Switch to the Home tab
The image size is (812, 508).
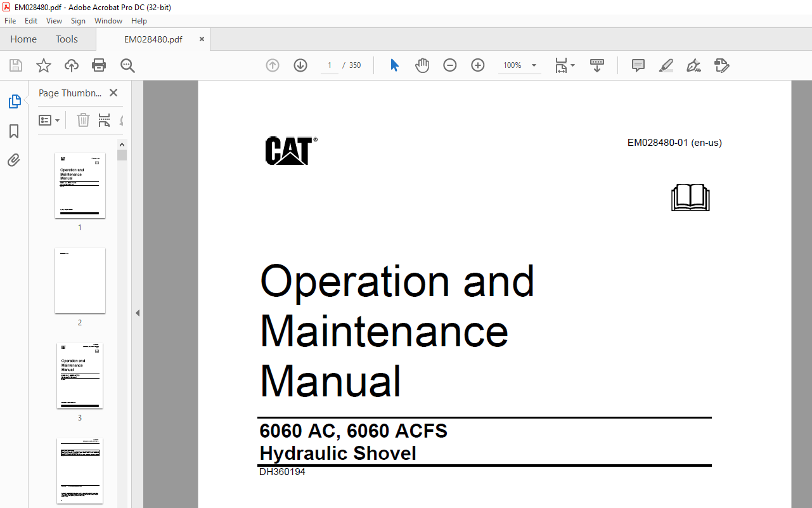click(23, 39)
